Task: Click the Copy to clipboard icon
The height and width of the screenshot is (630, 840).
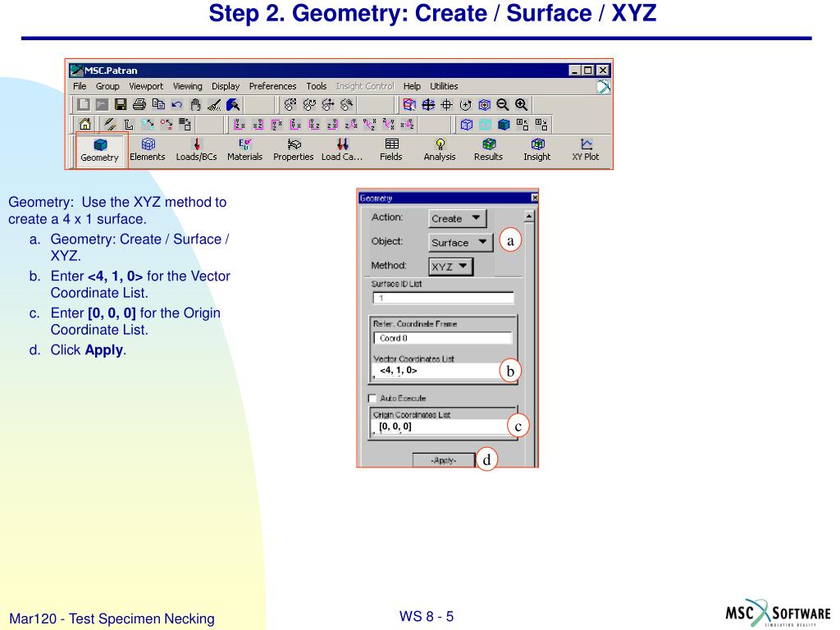Action: click(158, 104)
